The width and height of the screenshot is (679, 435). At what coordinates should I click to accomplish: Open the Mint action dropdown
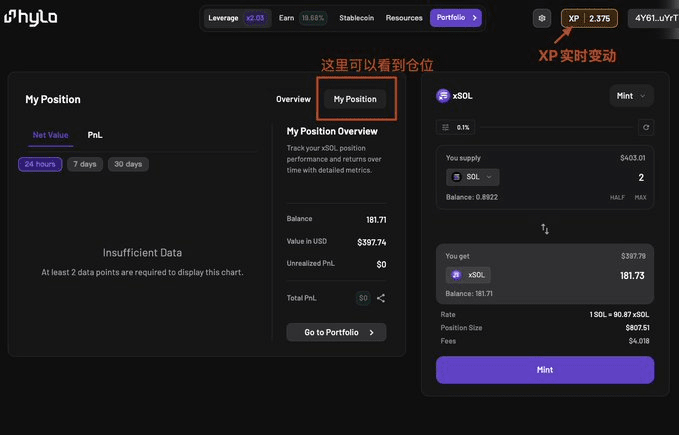[631, 96]
